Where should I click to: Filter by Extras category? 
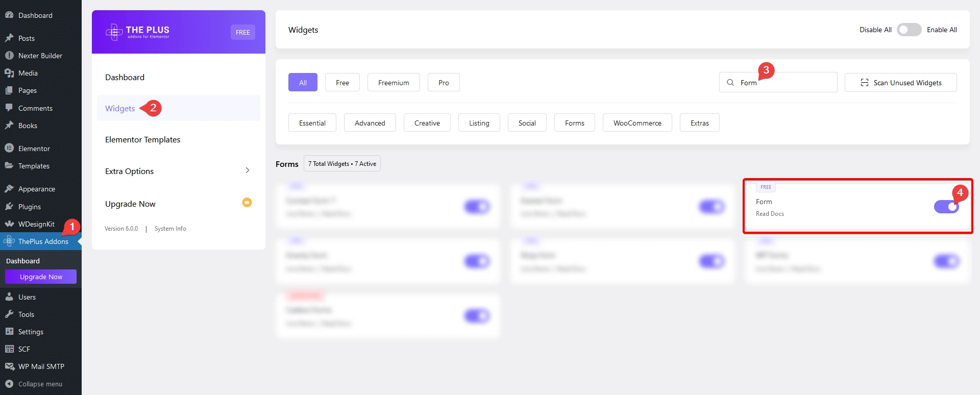click(x=700, y=122)
